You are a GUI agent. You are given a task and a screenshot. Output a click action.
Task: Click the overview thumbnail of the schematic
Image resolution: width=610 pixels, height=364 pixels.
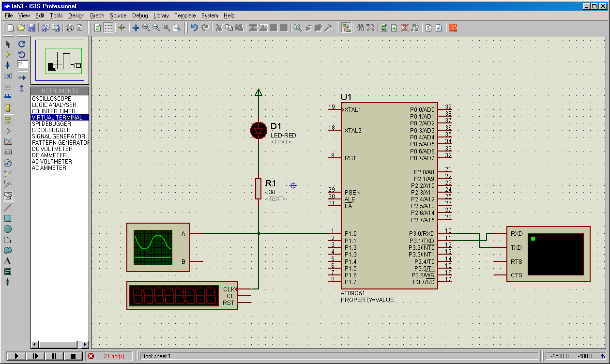(x=60, y=61)
